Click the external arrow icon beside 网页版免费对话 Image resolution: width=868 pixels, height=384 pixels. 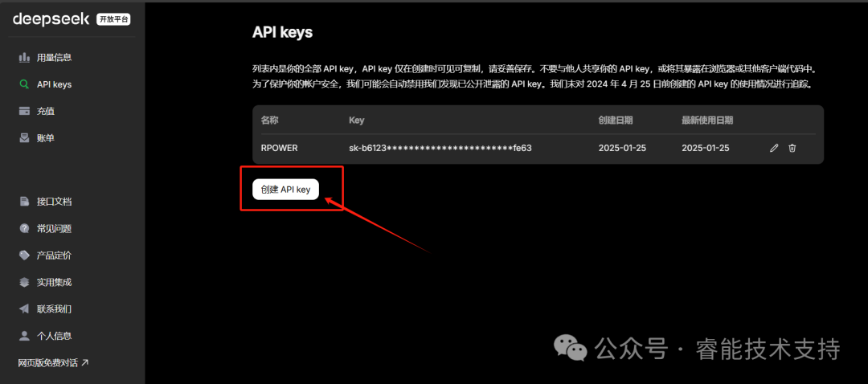pyautogui.click(x=84, y=363)
